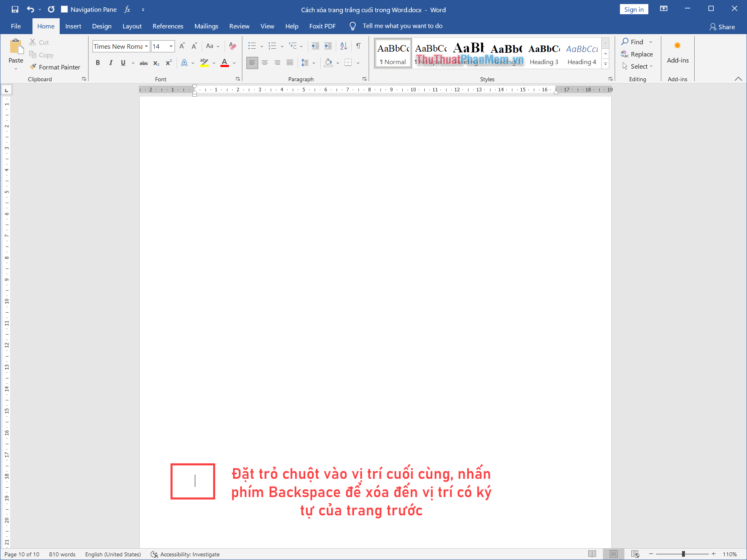The image size is (747, 560).
Task: Open the Clear All Formatting tool
Action: (232, 46)
